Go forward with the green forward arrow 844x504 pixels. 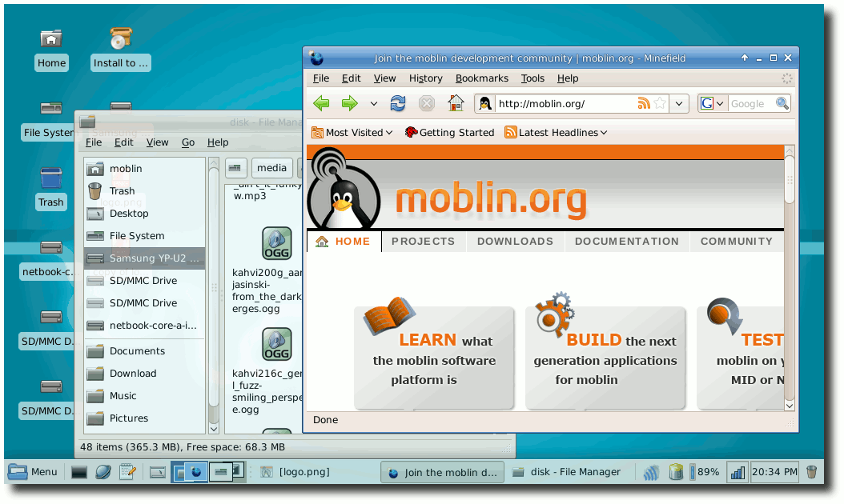click(350, 103)
